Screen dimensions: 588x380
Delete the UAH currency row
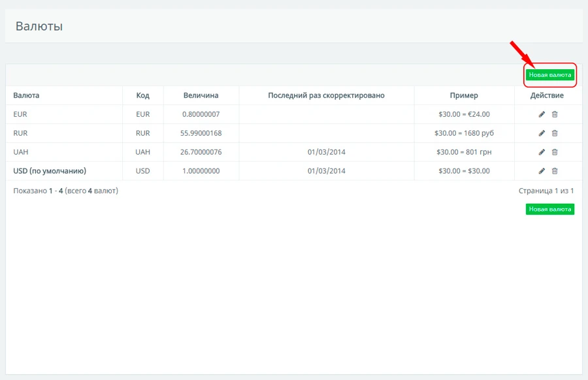point(555,152)
